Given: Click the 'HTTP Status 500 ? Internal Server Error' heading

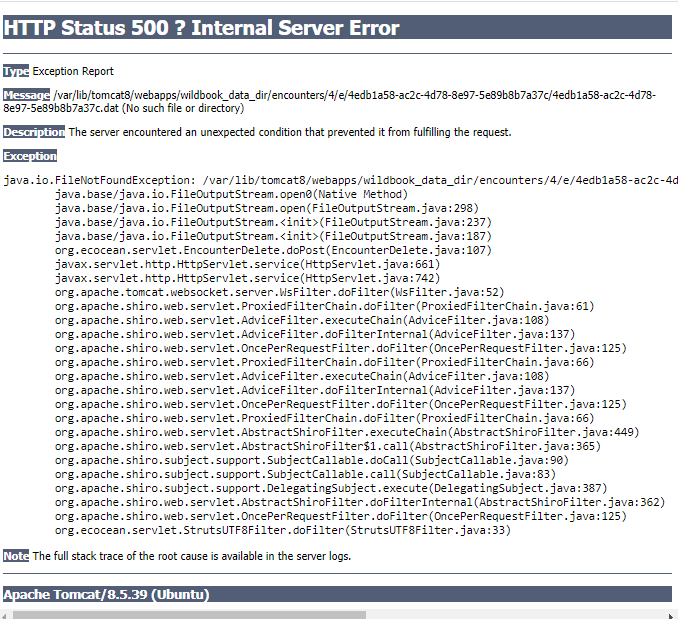Looking at the screenshot, I should point(337,27).
